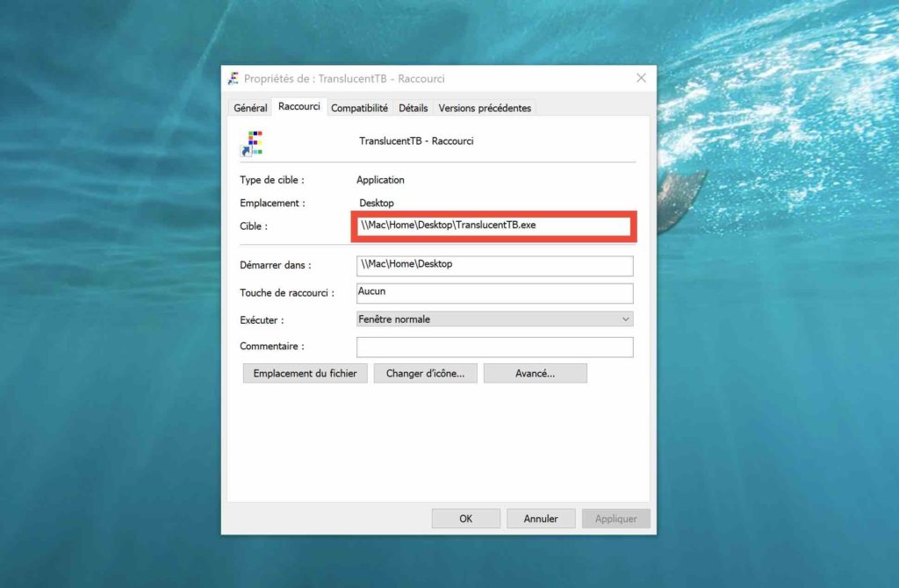Cancel using the Annuler button
This screenshot has height=588, width=899.
pos(541,519)
